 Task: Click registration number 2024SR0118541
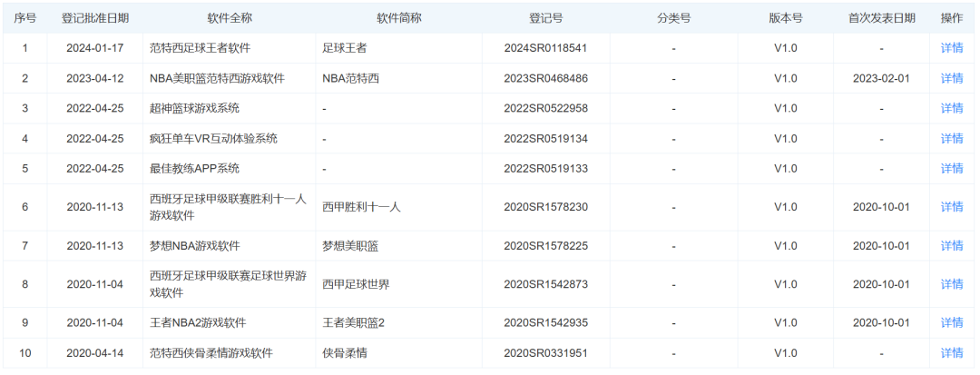[545, 48]
